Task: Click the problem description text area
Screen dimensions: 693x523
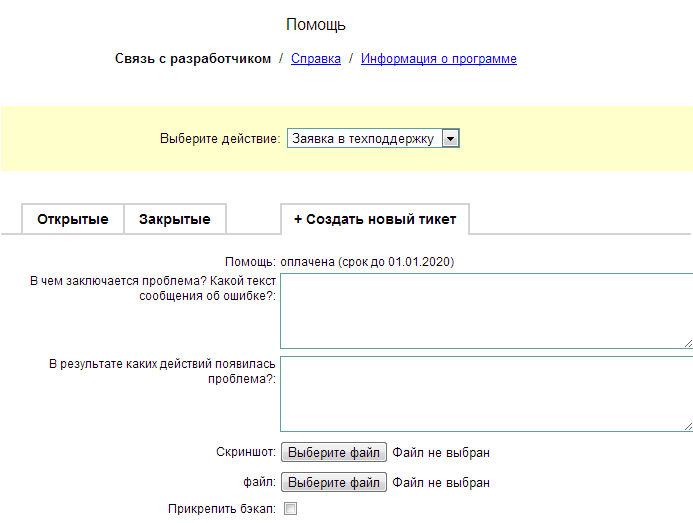Action: click(x=485, y=310)
